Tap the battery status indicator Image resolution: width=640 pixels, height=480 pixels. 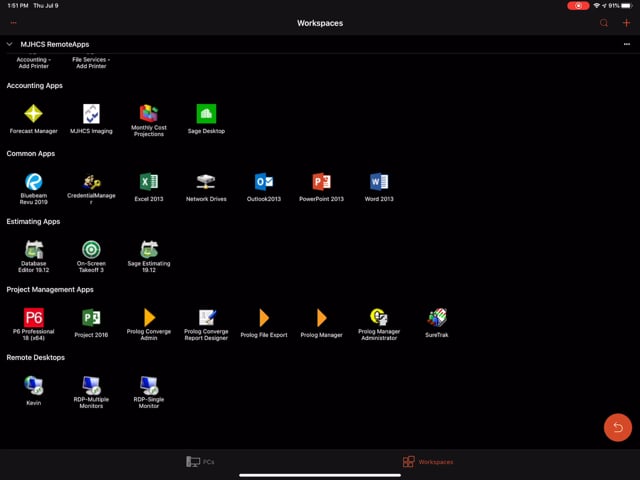[x=627, y=6]
